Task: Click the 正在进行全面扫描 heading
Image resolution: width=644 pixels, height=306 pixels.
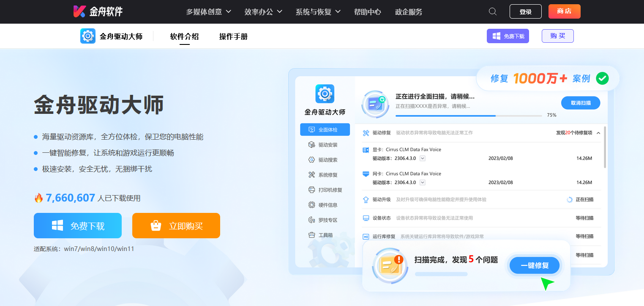Action: pyautogui.click(x=435, y=96)
